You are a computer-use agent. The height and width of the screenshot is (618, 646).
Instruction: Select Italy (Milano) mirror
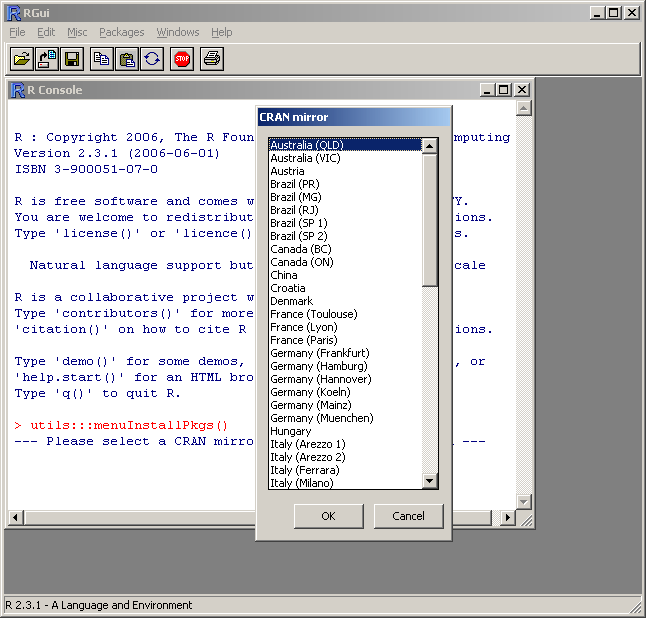point(345,483)
